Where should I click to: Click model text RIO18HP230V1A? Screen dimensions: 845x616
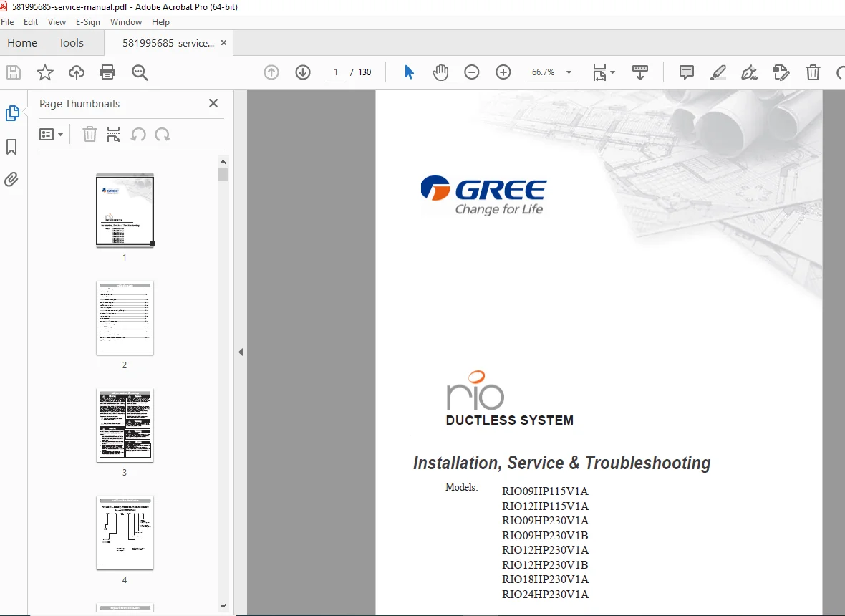pos(545,579)
